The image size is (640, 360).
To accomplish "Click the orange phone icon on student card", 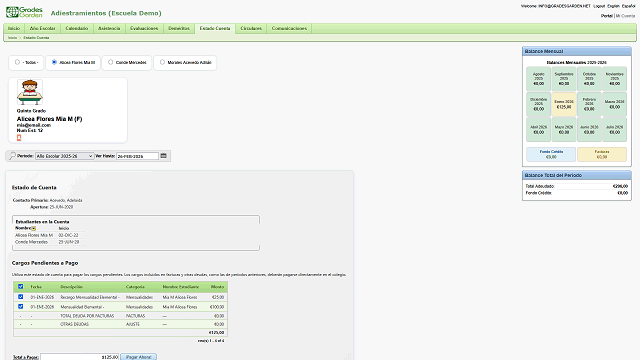I will (x=19, y=138).
